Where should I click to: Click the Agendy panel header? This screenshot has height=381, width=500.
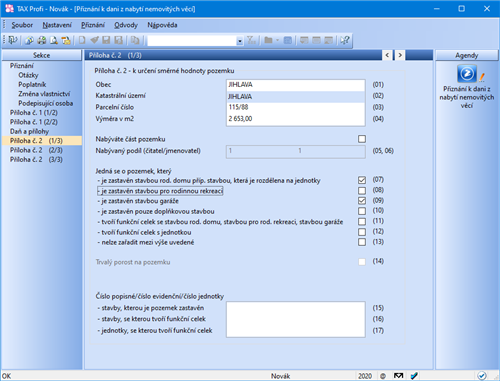pyautogui.click(x=467, y=55)
